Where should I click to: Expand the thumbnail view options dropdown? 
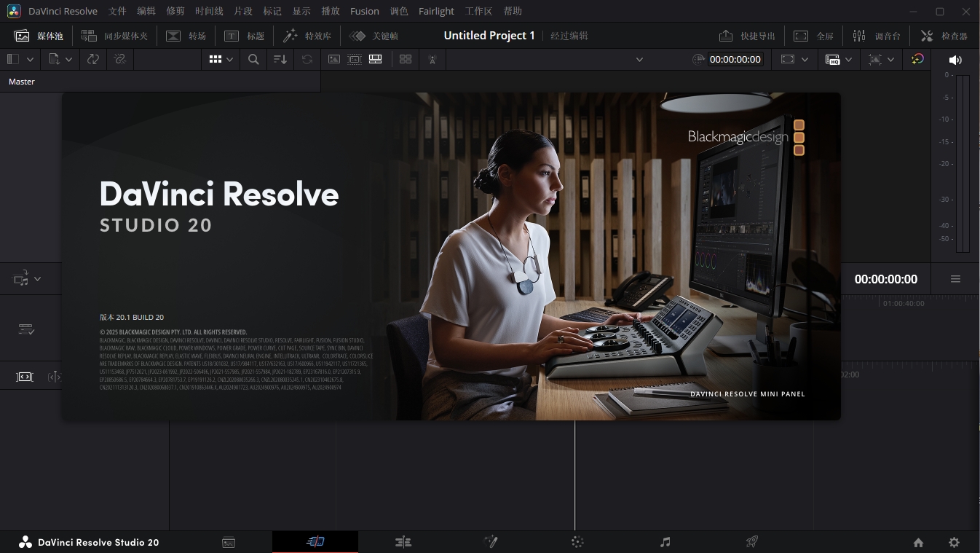click(229, 60)
